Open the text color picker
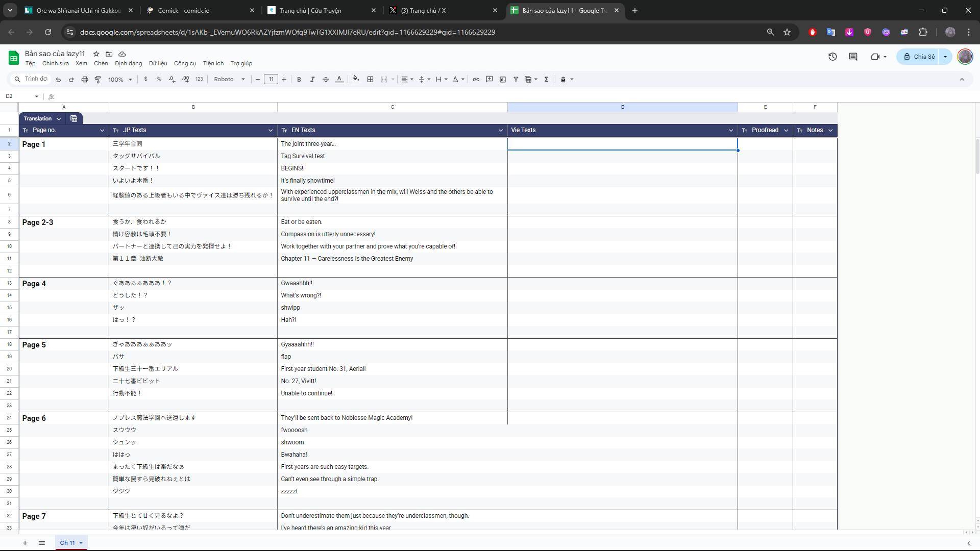 [x=339, y=80]
